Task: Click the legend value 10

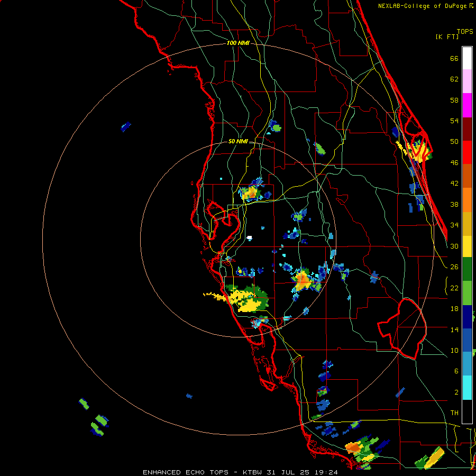Action: (454, 350)
